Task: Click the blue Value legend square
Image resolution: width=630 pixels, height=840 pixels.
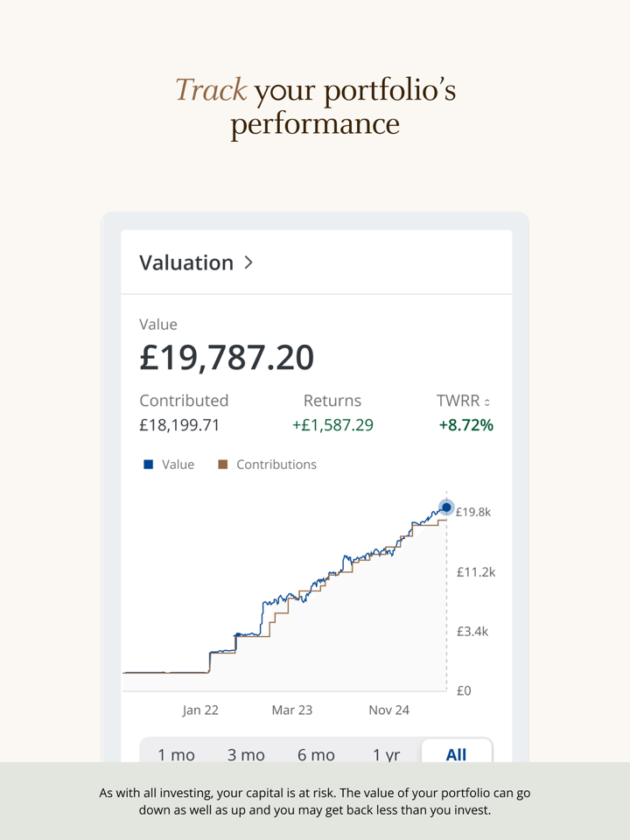Action: (x=148, y=465)
